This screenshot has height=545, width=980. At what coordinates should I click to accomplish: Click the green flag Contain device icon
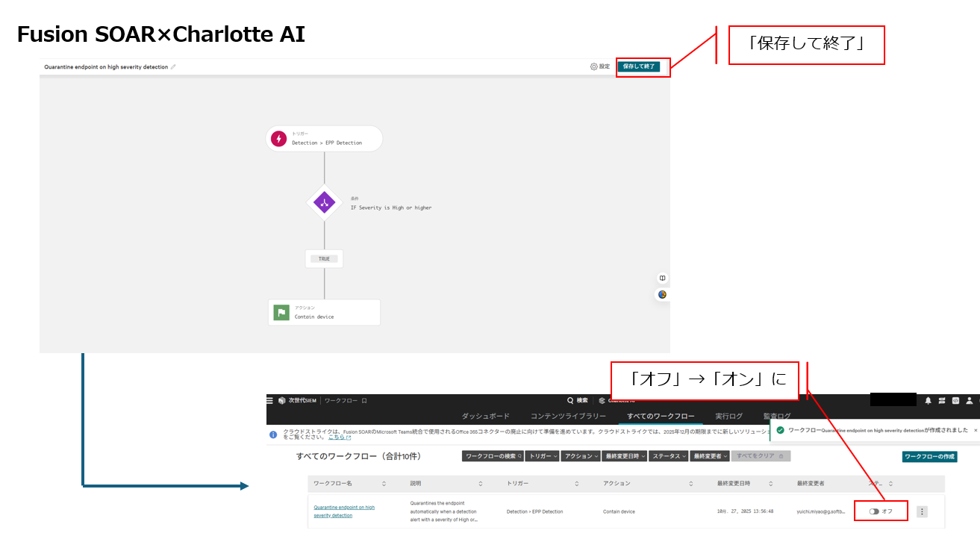pyautogui.click(x=281, y=313)
